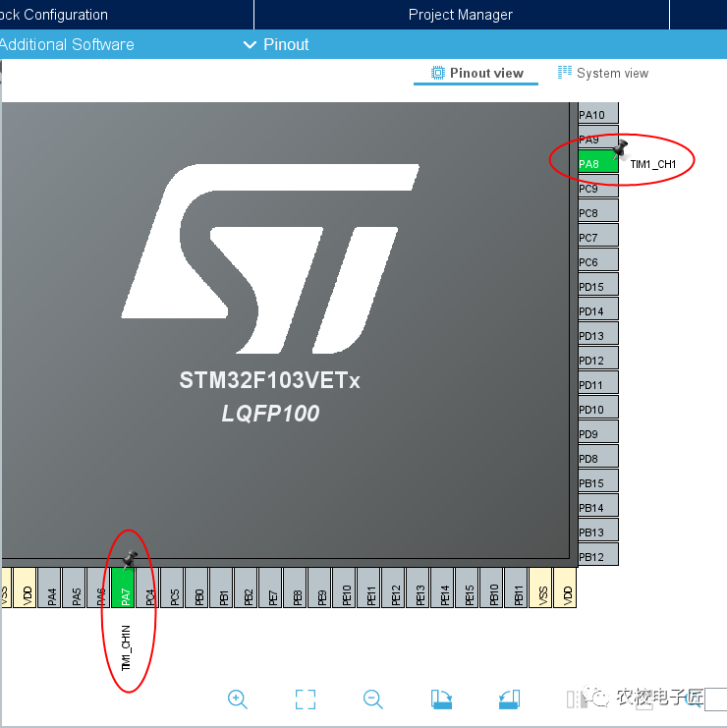This screenshot has width=727, height=728.
Task: Switch to Pinout view tab
Action: (x=476, y=74)
